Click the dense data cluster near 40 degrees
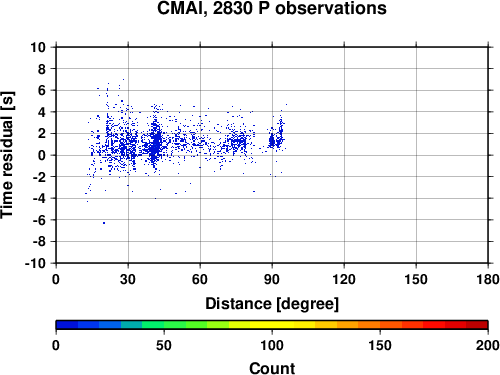Image resolution: width=500 pixels, height=375 pixels. [155, 143]
